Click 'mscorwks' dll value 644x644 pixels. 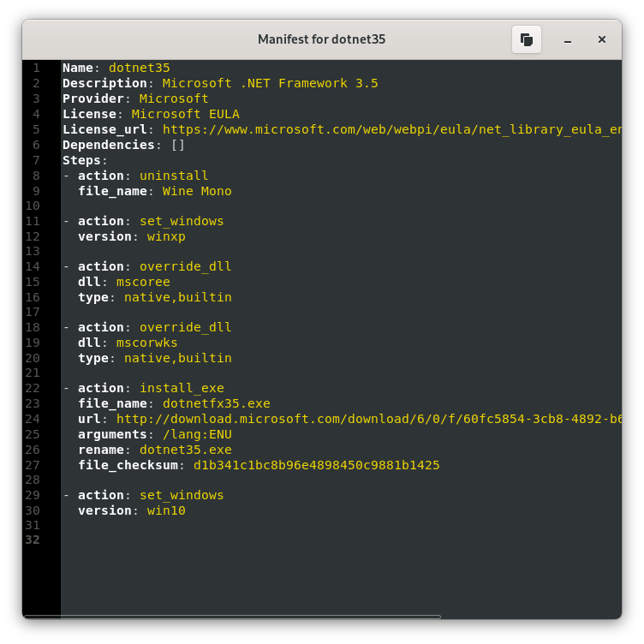coord(147,343)
